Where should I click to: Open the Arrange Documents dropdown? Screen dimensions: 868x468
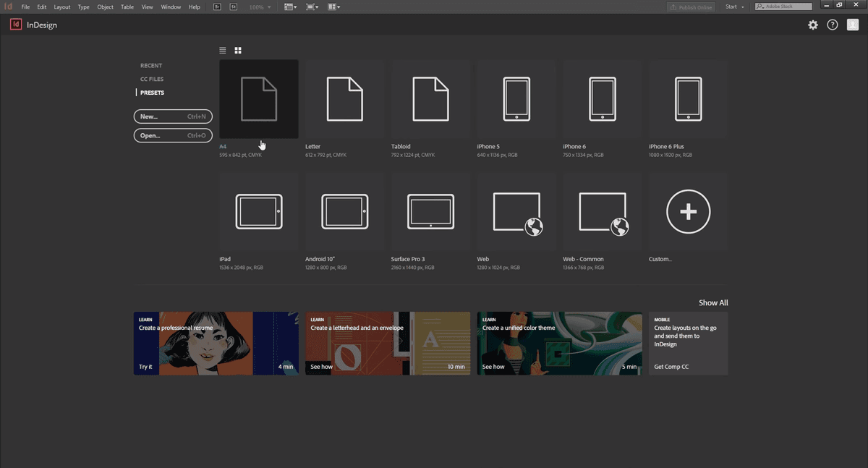pos(333,7)
